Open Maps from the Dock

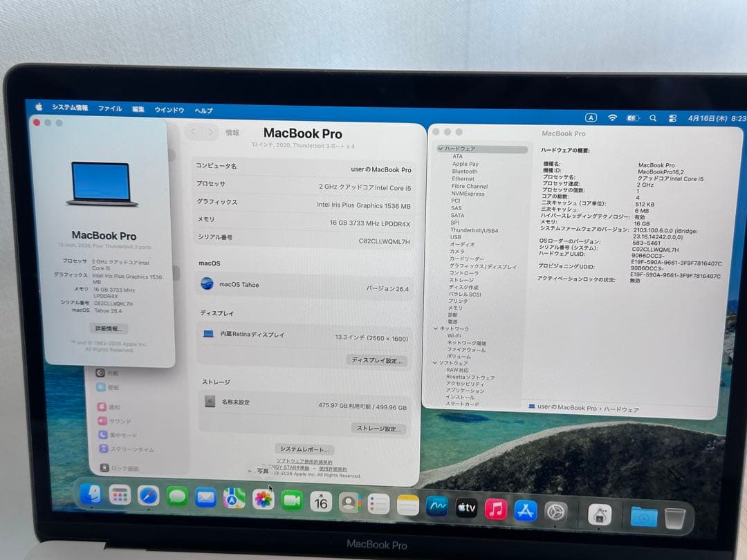point(234,499)
